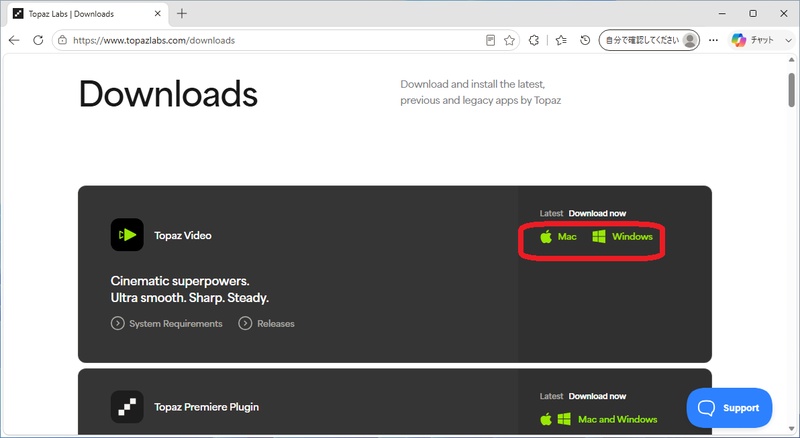Click Windows icon for Premiere Plugin
Viewport: 800px width, 438px height.
point(564,419)
